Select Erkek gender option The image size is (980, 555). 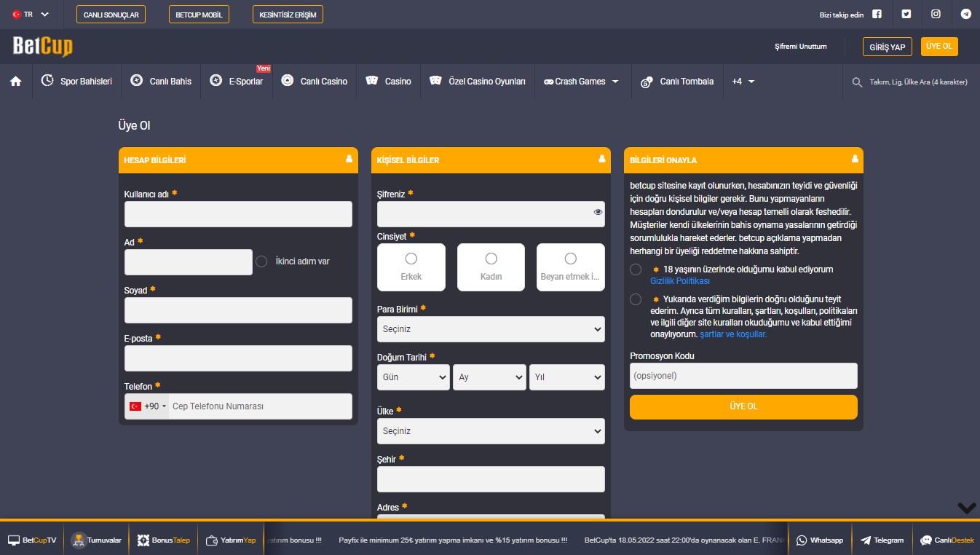pos(411,267)
